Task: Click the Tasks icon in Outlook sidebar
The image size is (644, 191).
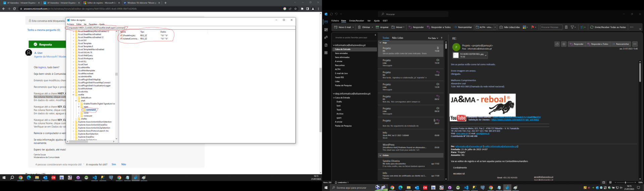Action: tap(326, 45)
